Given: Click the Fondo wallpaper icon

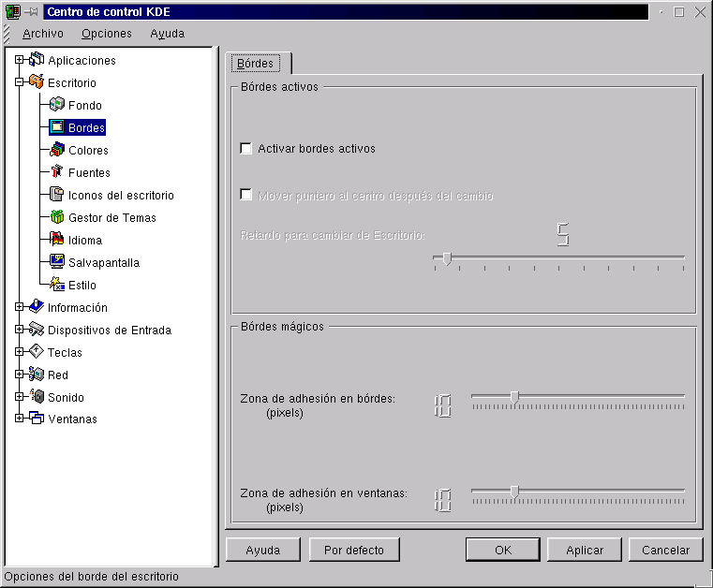Looking at the screenshot, I should (x=56, y=105).
